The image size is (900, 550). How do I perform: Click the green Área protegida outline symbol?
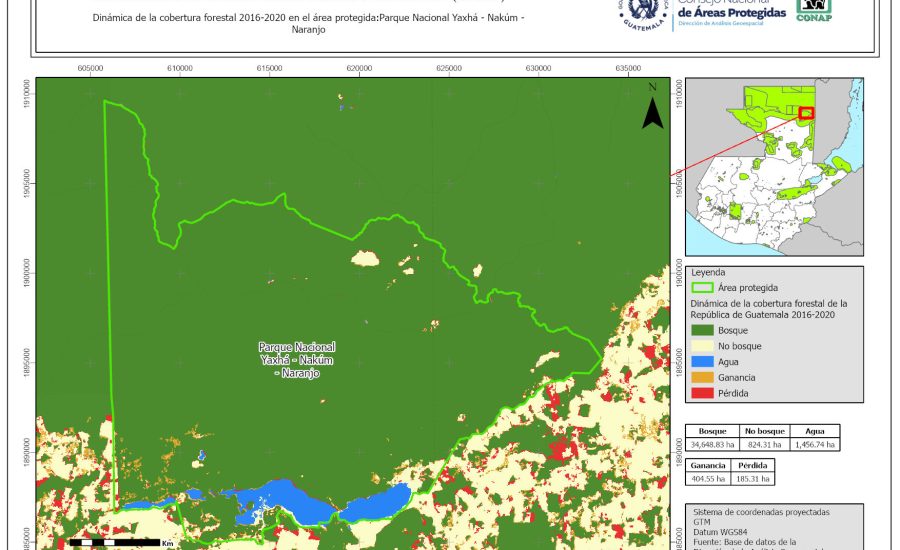[702, 287]
